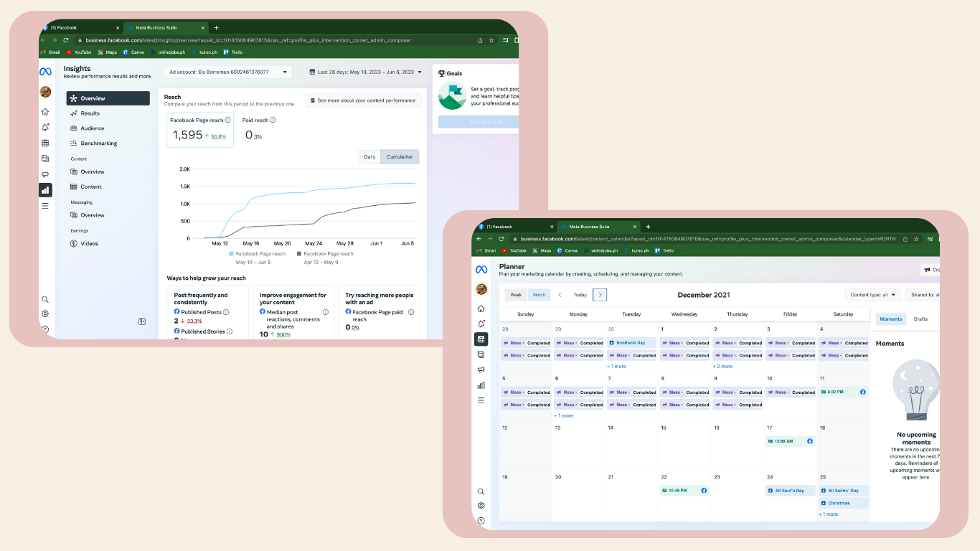Open All tools hamburger in Insights window sidebar
Viewport: 980px width, 551px height.
45,206
